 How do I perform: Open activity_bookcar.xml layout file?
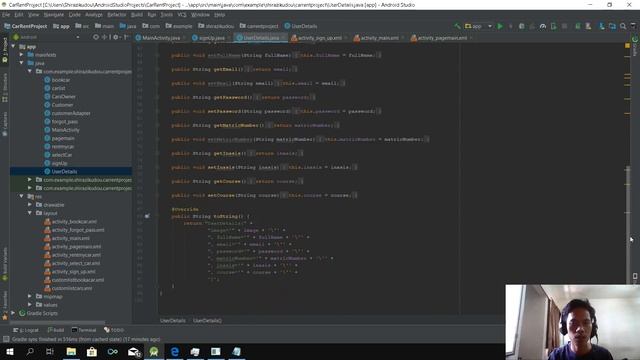click(74, 222)
